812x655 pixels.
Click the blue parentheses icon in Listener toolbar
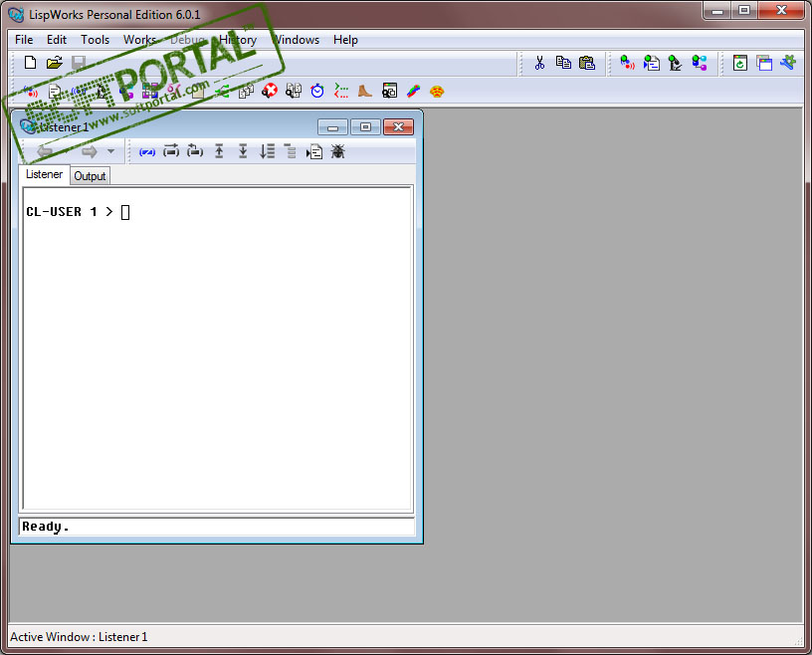(147, 152)
